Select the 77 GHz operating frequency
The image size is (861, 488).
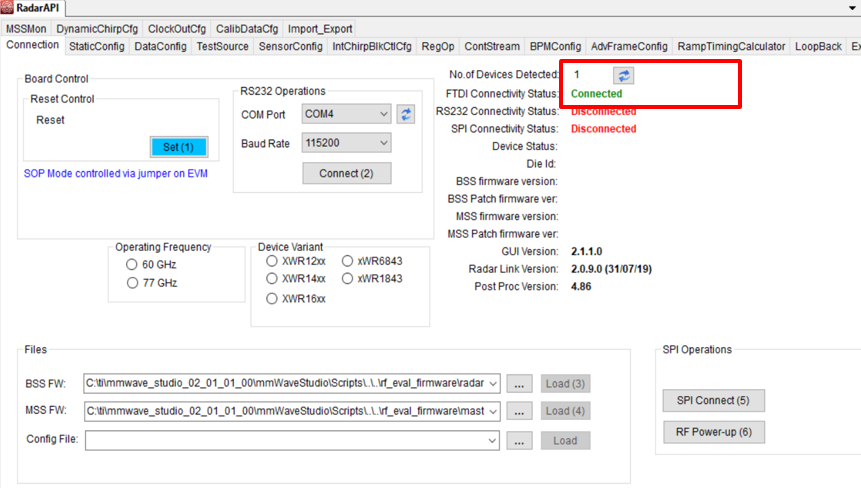(x=132, y=283)
